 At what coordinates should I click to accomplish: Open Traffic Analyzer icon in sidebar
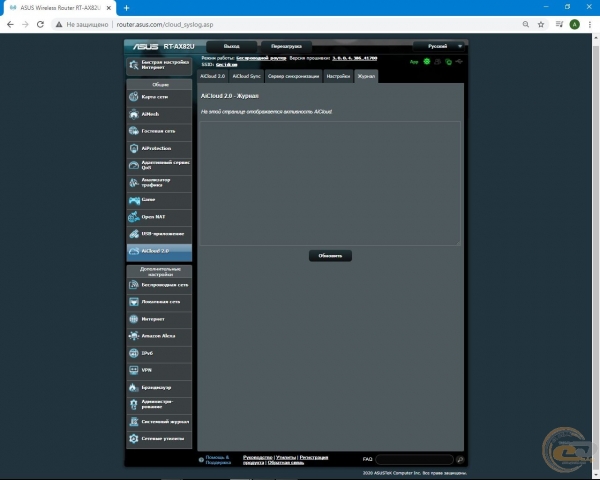(x=134, y=183)
